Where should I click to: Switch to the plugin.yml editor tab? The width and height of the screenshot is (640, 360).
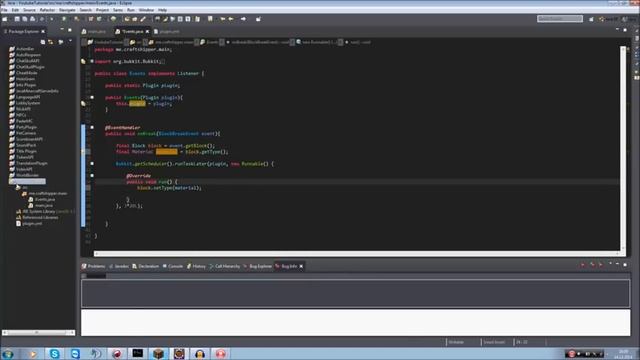click(x=168, y=31)
